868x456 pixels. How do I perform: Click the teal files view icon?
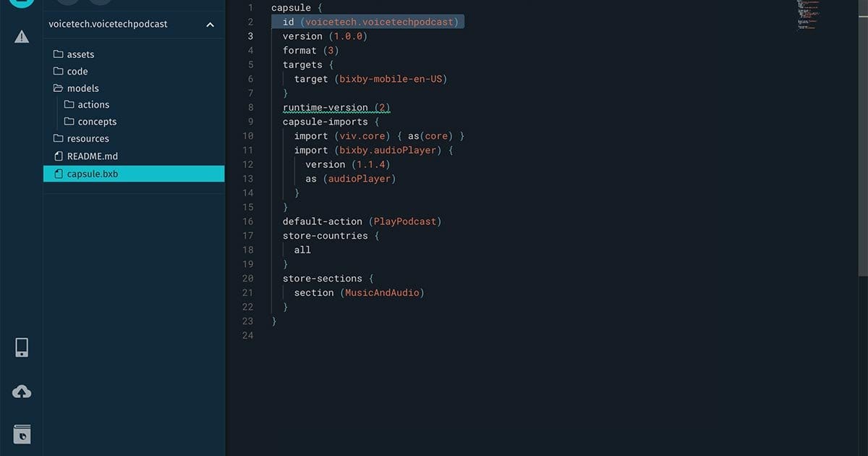[22, 3]
